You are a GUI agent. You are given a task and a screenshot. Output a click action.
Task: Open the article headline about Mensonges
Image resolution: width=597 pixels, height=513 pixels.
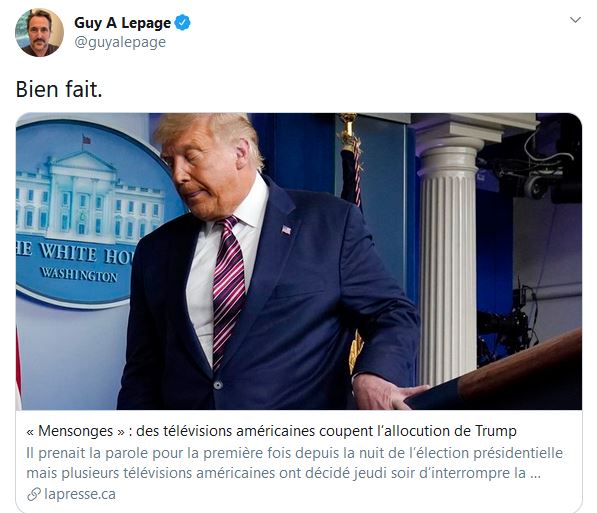pyautogui.click(x=271, y=431)
